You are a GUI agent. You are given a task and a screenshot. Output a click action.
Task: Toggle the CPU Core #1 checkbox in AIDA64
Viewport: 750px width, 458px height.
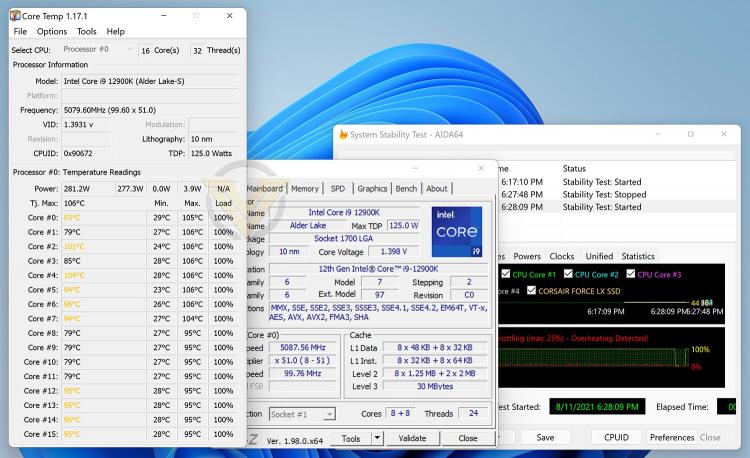tap(506, 274)
